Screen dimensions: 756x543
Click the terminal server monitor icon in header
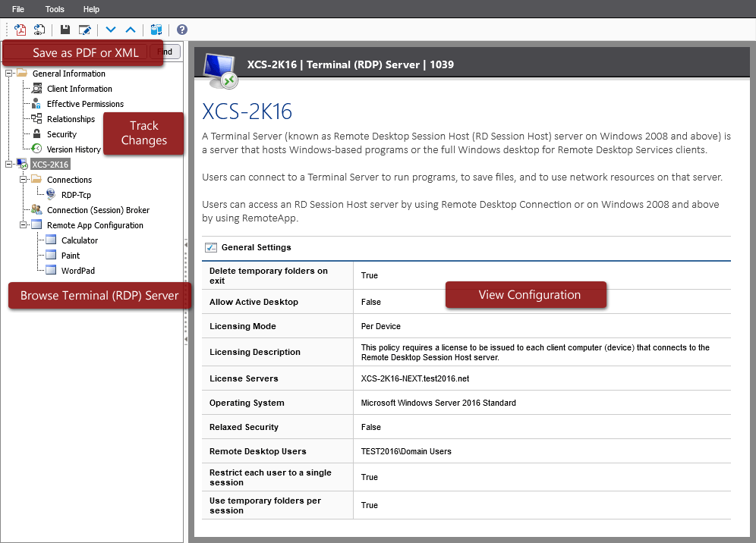click(220, 71)
